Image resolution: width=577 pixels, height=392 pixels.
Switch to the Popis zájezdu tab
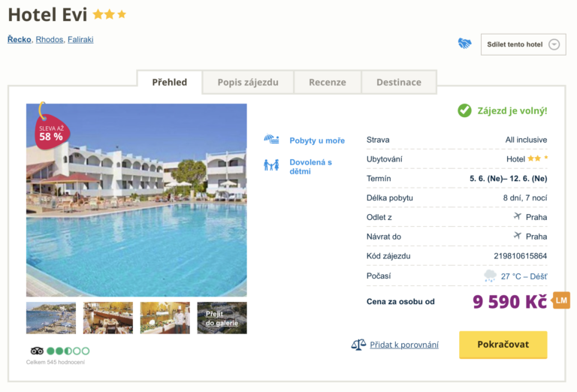coord(248,82)
